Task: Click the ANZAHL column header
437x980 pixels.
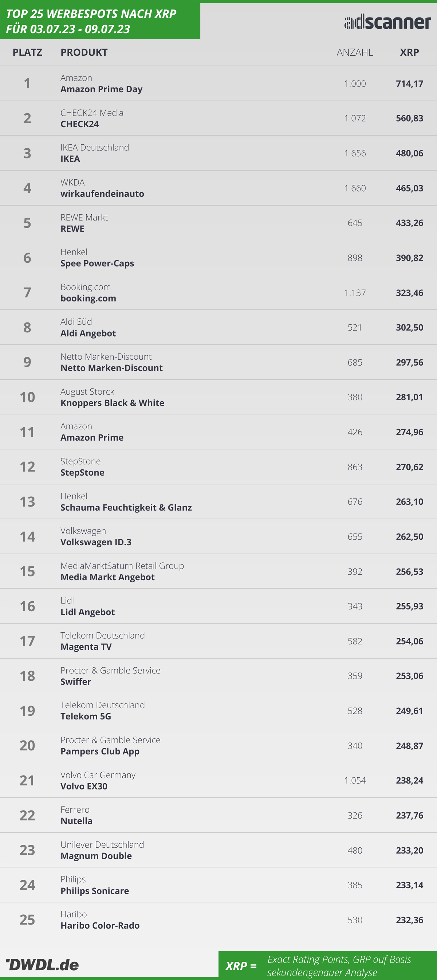Action: pos(355,52)
